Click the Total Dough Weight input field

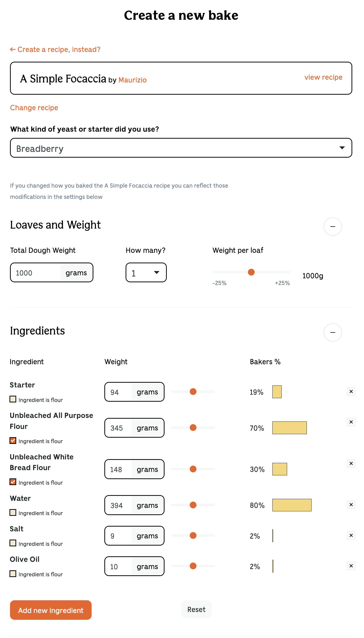(35, 273)
